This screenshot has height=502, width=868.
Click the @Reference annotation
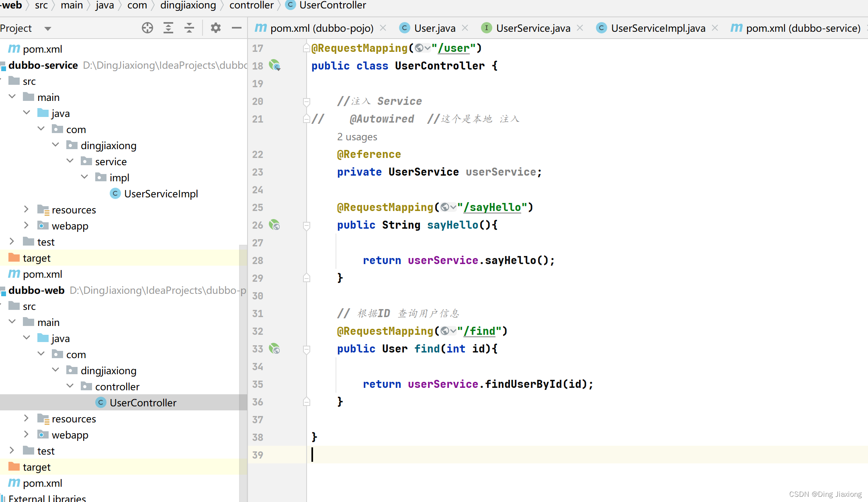pyautogui.click(x=369, y=154)
